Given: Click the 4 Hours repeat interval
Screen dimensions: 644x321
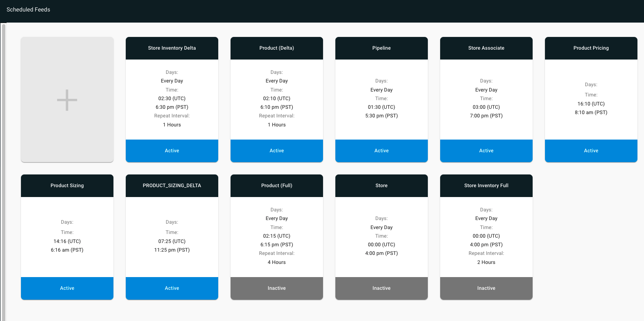Looking at the screenshot, I should pyautogui.click(x=277, y=262).
